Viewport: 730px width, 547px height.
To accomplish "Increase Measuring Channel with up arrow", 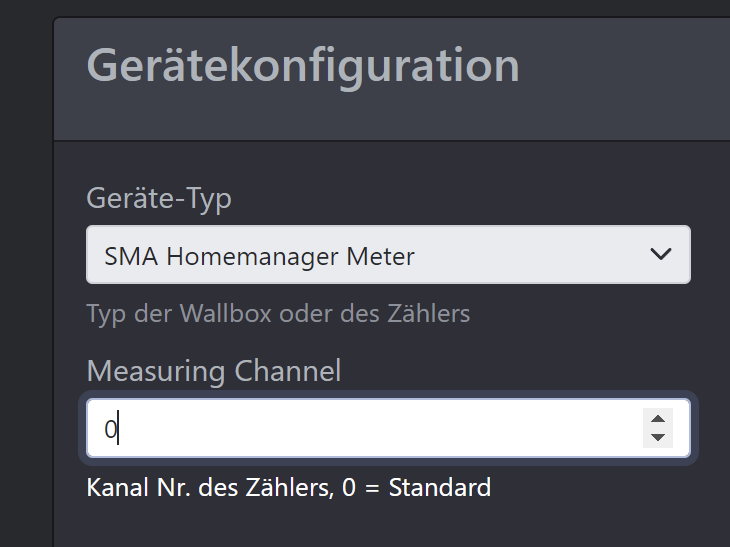I will [x=658, y=419].
